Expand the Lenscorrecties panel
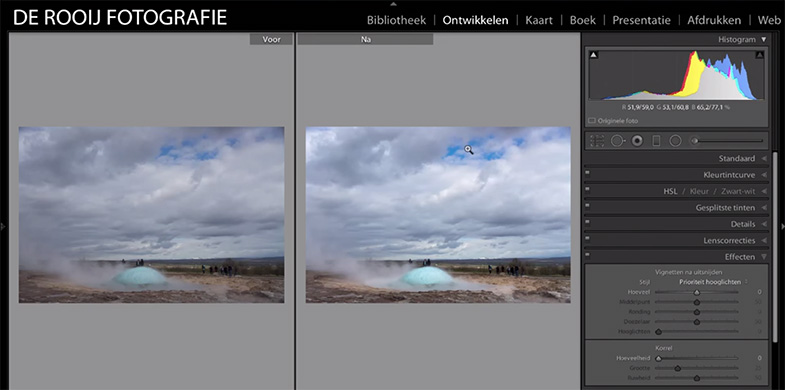785x390 pixels. click(x=764, y=241)
